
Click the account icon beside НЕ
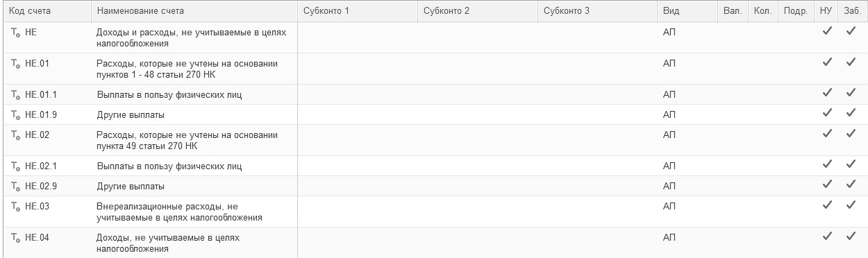pyautogui.click(x=15, y=32)
